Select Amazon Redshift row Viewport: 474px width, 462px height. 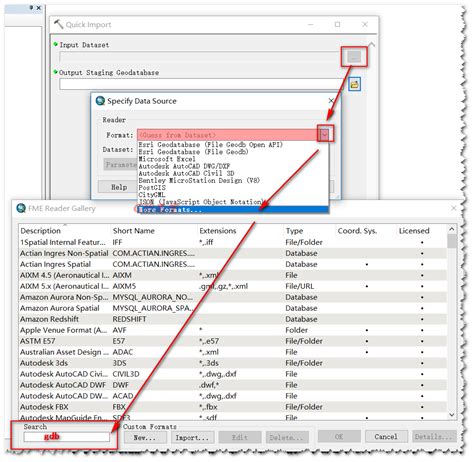tap(233, 319)
